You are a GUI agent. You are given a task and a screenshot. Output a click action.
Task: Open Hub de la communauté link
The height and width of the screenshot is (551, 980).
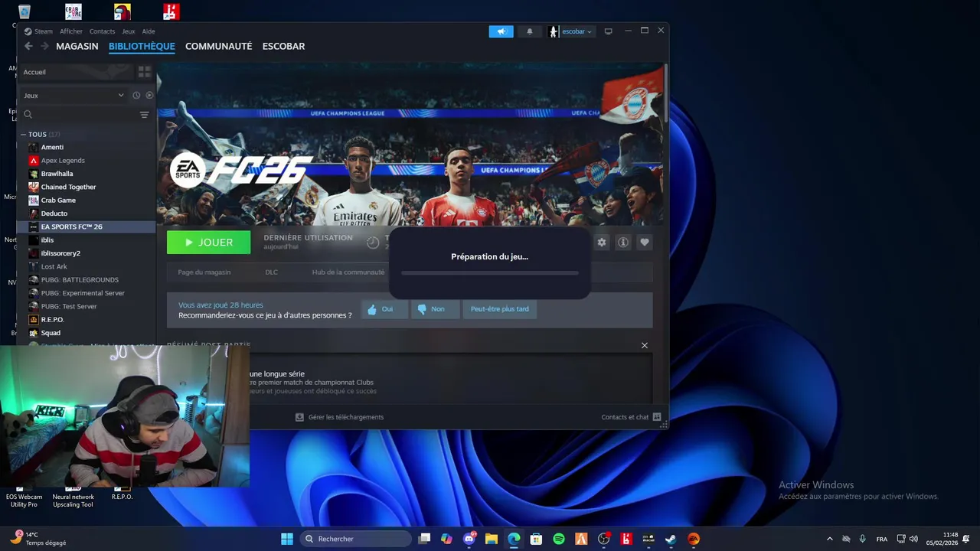tap(348, 272)
